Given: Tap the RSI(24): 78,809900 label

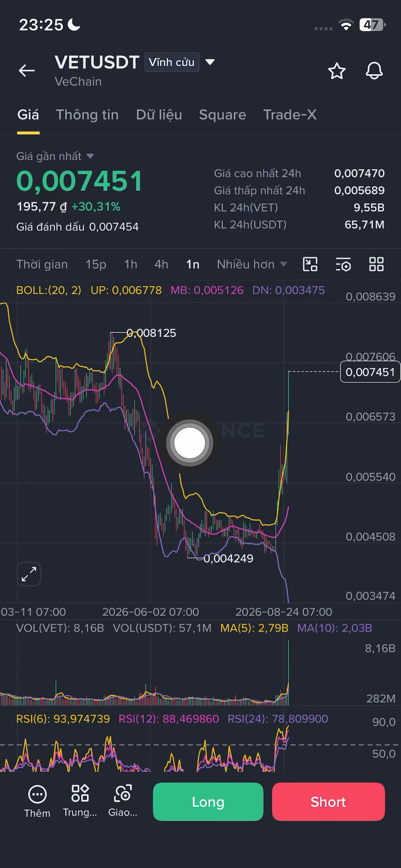Looking at the screenshot, I should click(278, 719).
